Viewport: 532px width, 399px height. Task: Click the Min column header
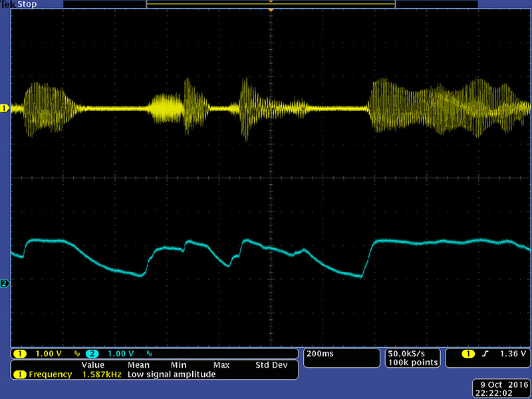178,365
